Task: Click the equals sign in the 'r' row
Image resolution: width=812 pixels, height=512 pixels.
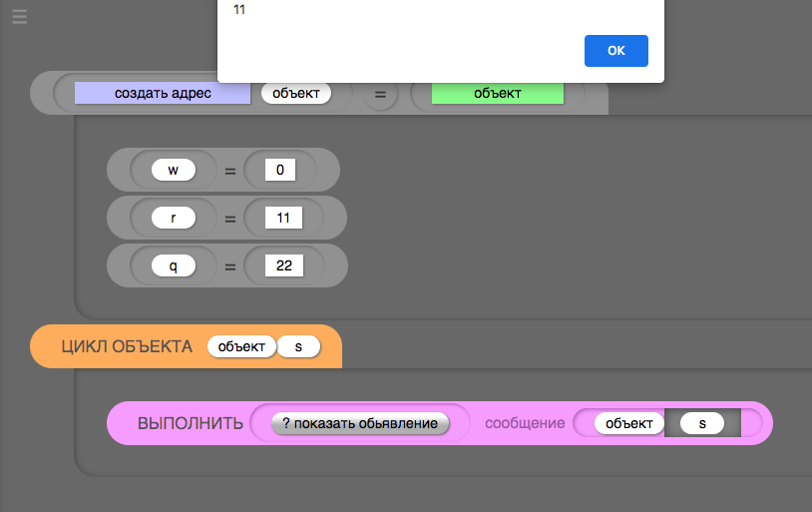Action: (x=230, y=220)
